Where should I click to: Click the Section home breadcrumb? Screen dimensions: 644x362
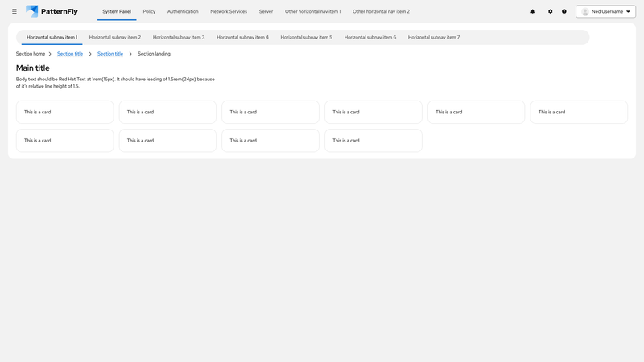tap(31, 54)
